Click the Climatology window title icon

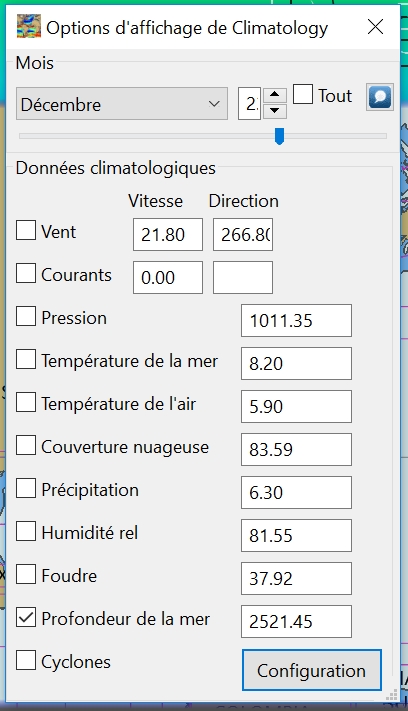[x=29, y=26]
